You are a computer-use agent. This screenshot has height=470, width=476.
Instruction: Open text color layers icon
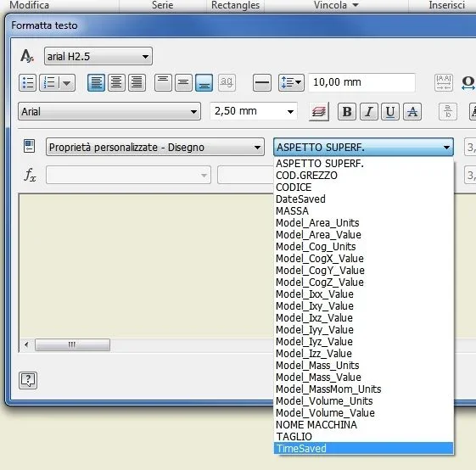tap(318, 112)
